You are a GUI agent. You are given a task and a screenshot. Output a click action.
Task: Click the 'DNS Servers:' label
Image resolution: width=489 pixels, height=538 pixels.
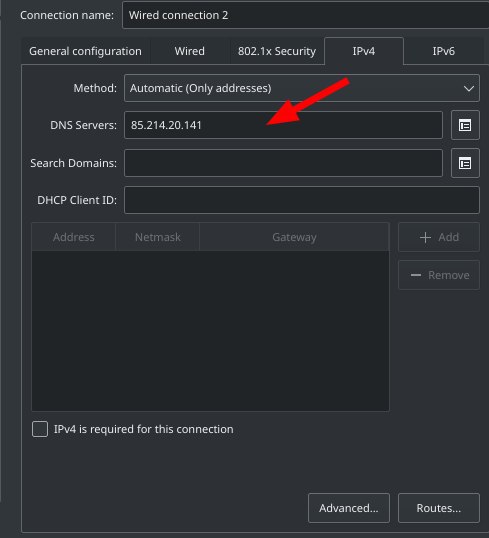tap(83, 125)
